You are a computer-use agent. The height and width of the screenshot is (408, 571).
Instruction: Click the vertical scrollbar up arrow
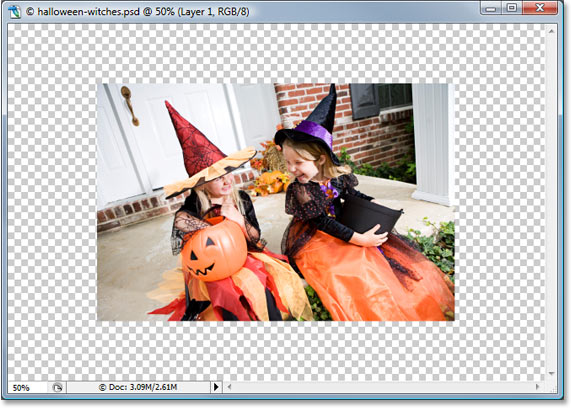tap(551, 31)
